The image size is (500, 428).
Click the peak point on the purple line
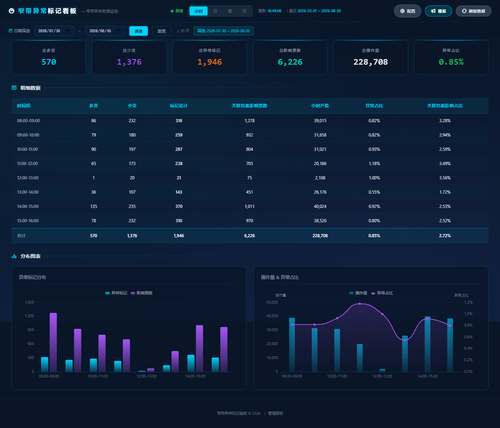pyautogui.click(x=360, y=304)
